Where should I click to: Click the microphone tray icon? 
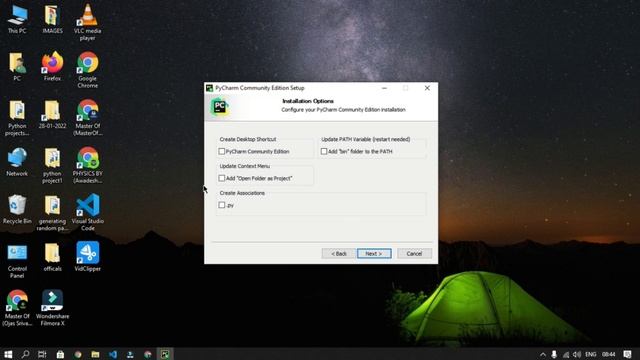(554, 354)
